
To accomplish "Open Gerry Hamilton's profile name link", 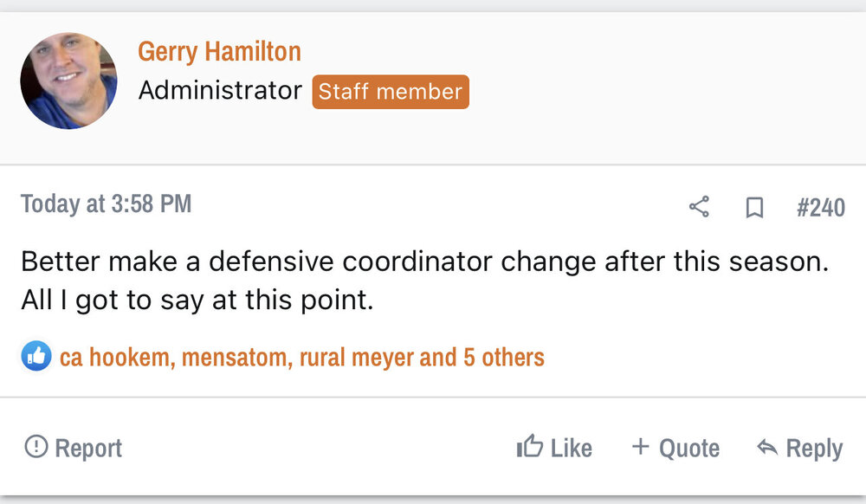I will click(x=219, y=51).
